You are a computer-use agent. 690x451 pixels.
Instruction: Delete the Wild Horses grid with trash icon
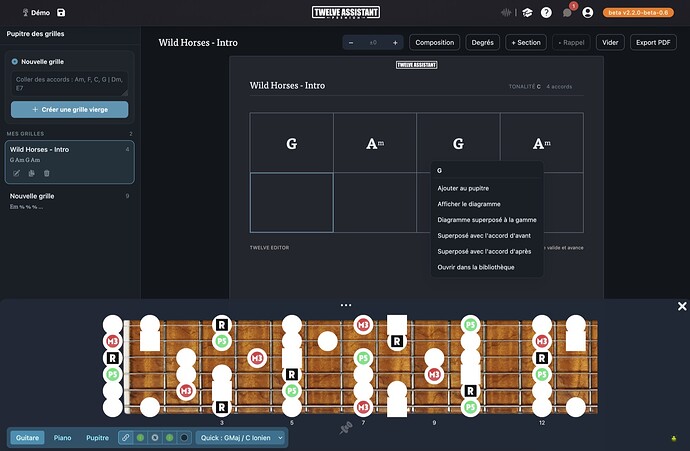coord(47,173)
